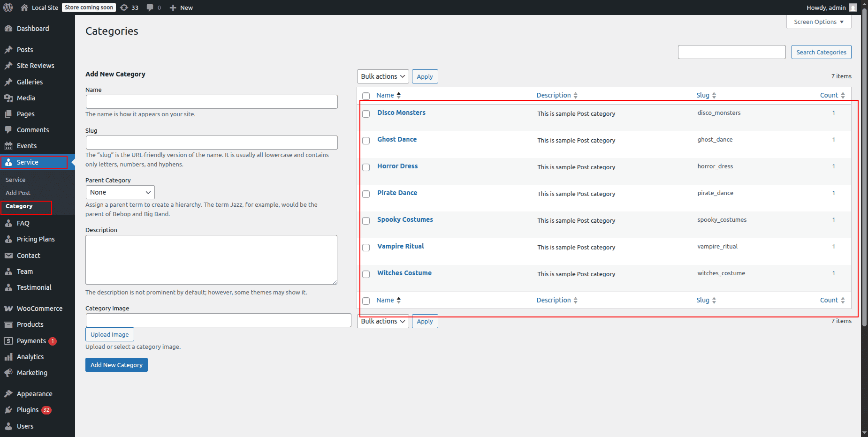The height and width of the screenshot is (437, 868).
Task: Toggle the select-all checkbox in table header
Action: [366, 96]
